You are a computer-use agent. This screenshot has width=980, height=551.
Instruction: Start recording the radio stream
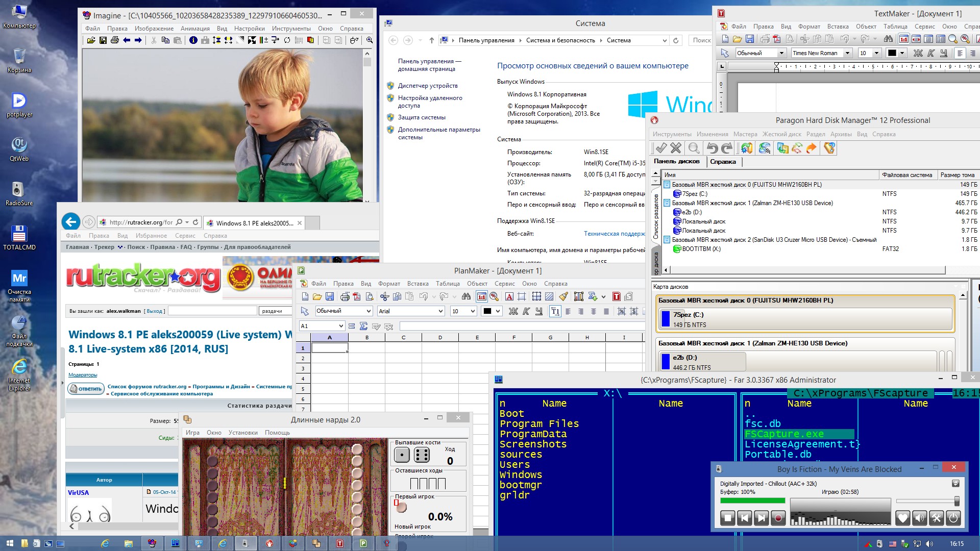(x=778, y=518)
